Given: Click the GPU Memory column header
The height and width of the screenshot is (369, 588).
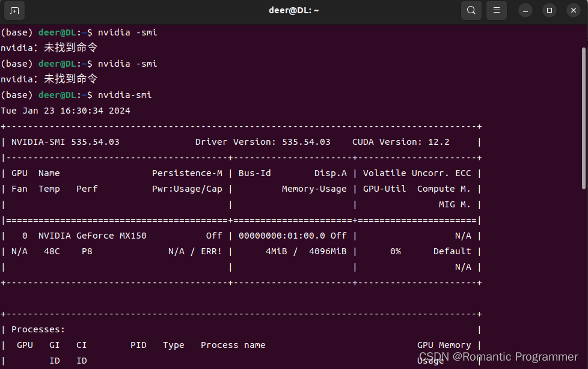Looking at the screenshot, I should click(x=444, y=345).
